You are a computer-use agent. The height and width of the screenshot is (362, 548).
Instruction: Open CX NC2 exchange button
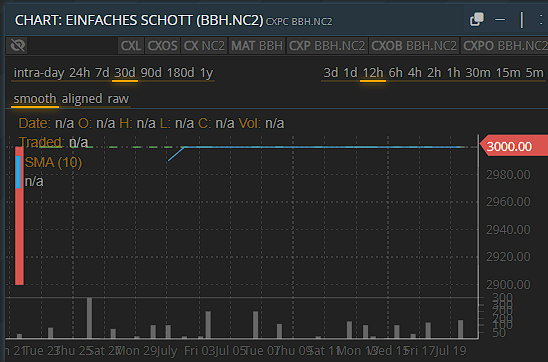[204, 46]
